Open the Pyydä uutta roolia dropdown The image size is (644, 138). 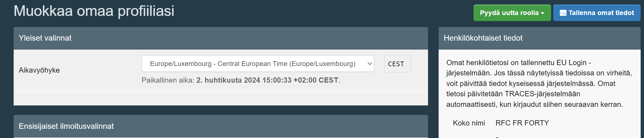[x=512, y=13]
